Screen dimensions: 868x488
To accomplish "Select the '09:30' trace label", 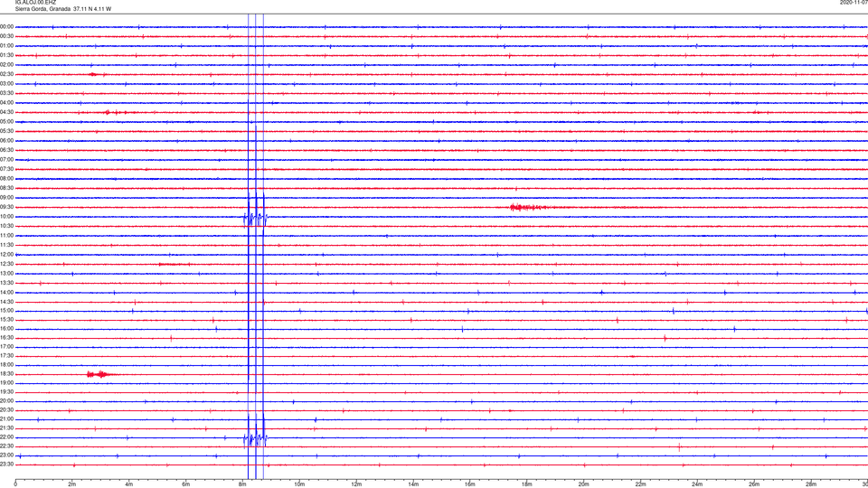I will click(x=6, y=207).
